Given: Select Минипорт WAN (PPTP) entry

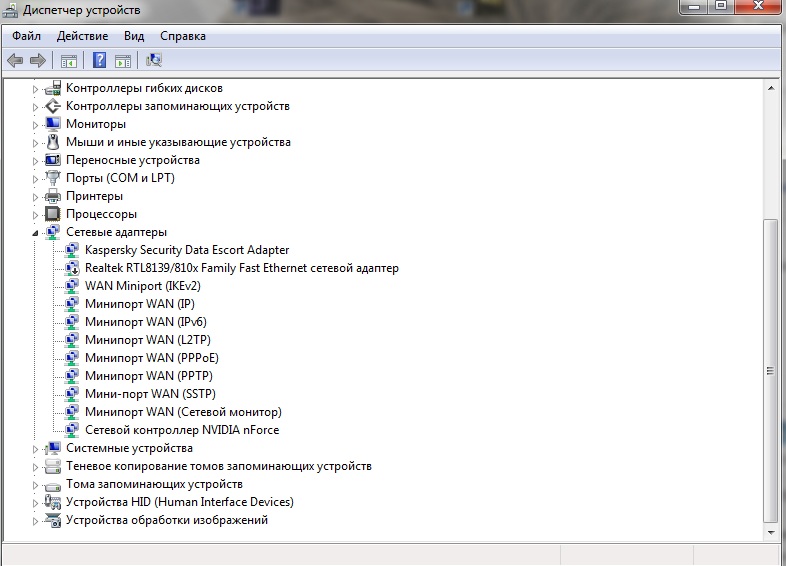Looking at the screenshot, I should coord(149,376).
